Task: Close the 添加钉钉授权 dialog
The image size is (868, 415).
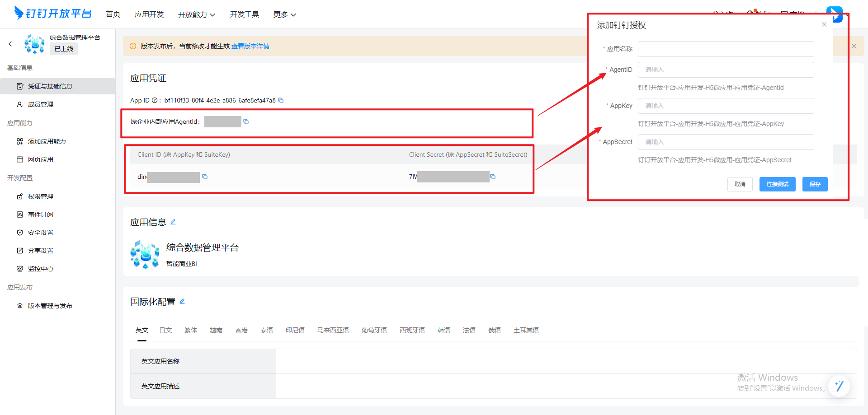Action: pyautogui.click(x=824, y=24)
